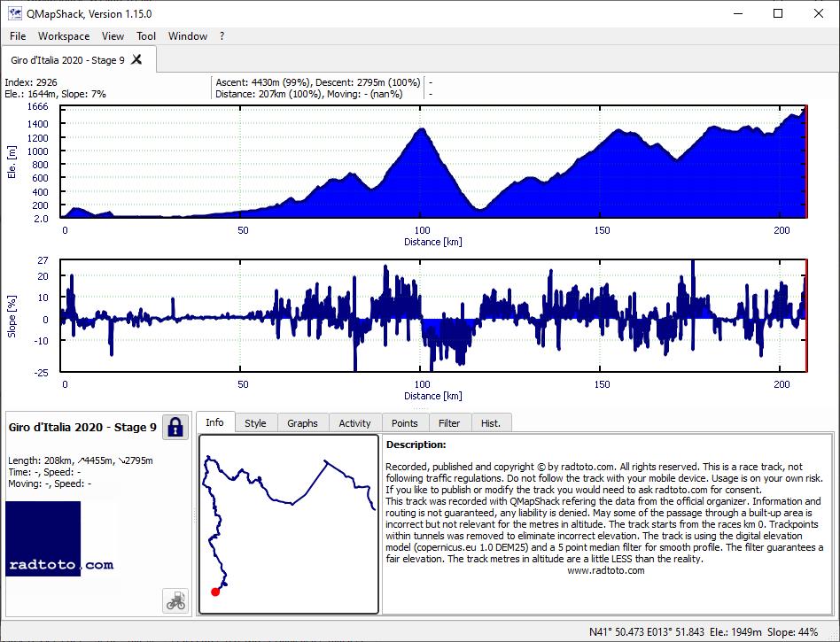Switch to the Hist. tab
Screen dimensions: 840x642
491,423
